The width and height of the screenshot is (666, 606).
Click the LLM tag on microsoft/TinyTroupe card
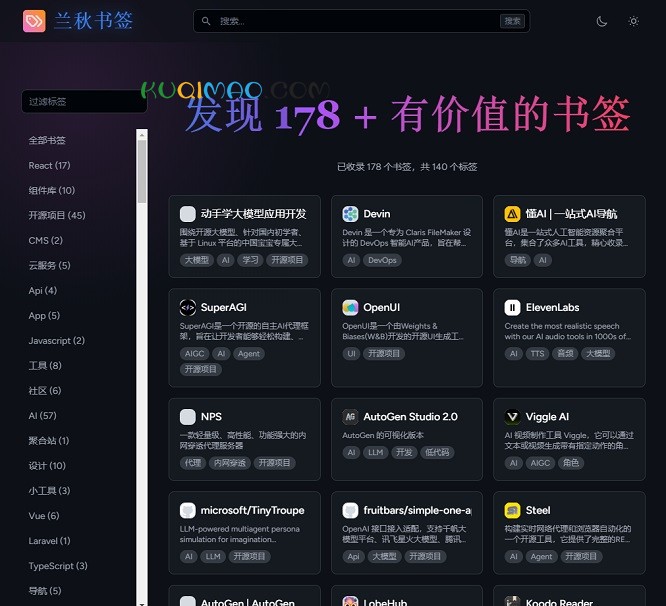[x=213, y=557]
